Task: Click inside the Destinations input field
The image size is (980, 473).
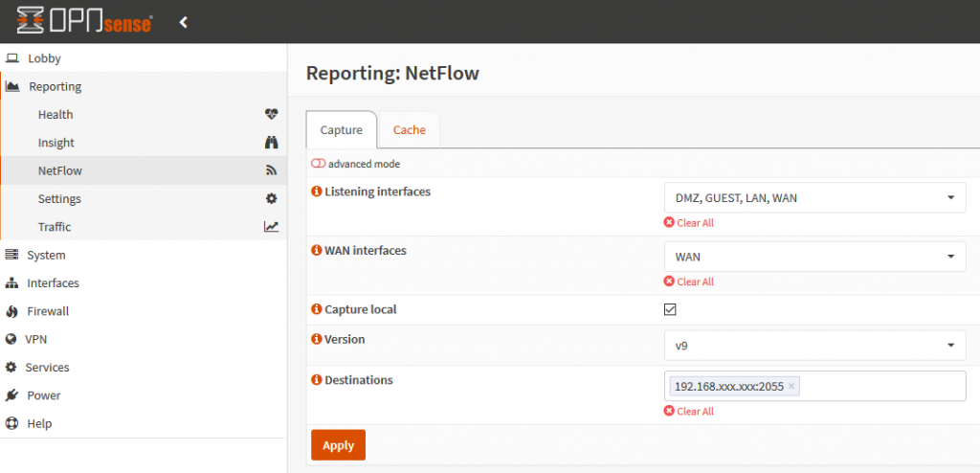Action: pos(881,386)
